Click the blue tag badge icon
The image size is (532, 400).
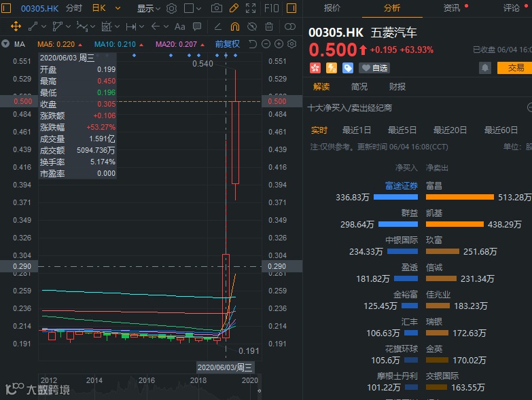[348, 68]
